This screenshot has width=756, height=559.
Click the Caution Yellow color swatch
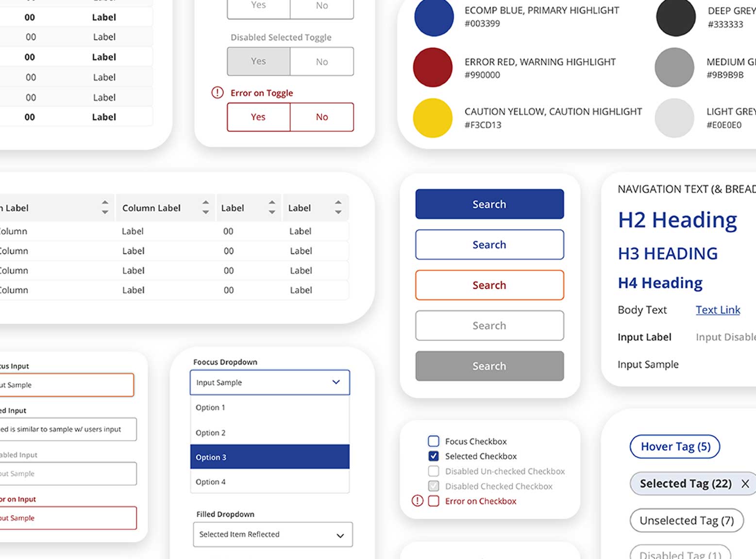coord(432,118)
